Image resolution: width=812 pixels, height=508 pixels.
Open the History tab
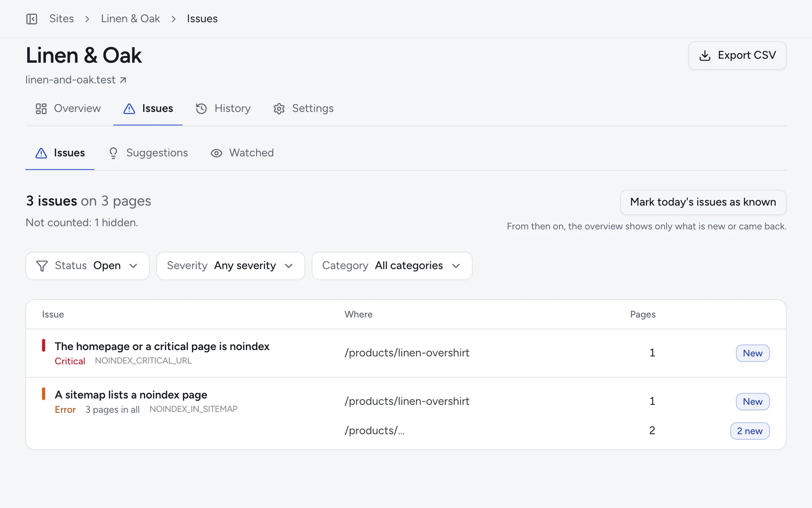(x=223, y=109)
